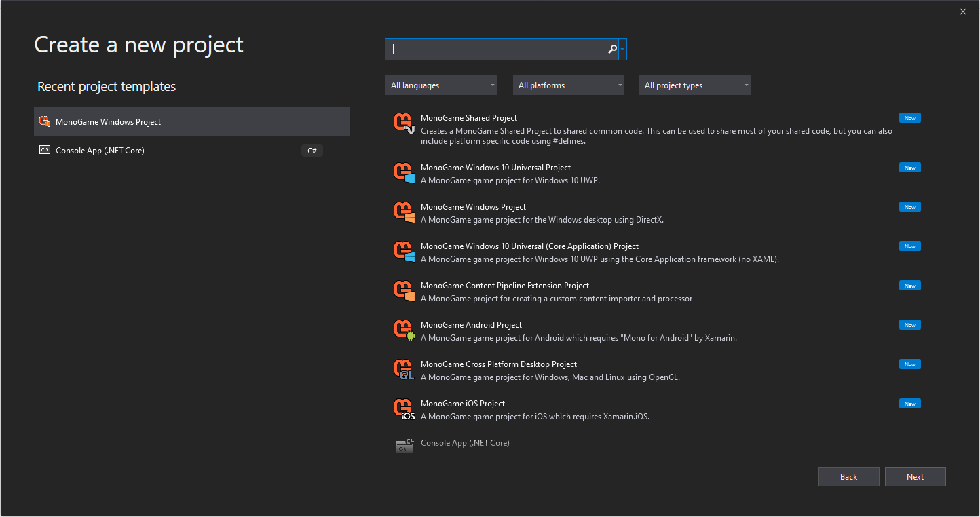Close the Create a new project dialog
The width and height of the screenshot is (980, 517).
[962, 12]
